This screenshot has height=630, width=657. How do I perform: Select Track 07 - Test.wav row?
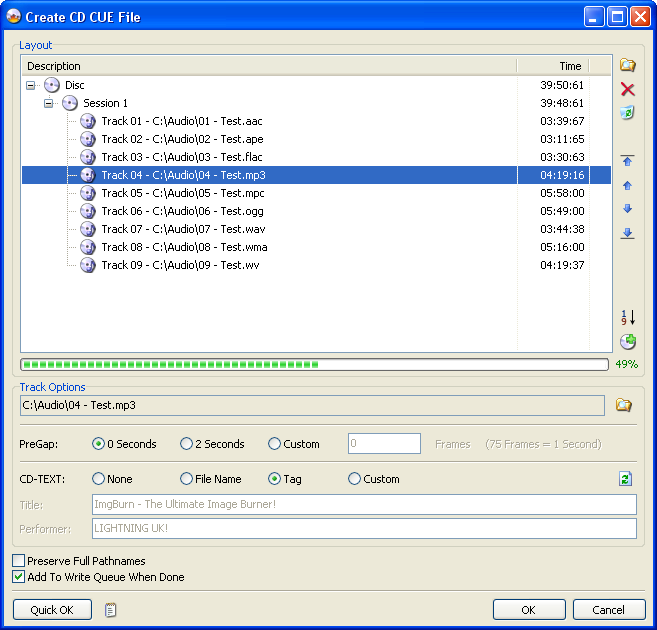point(316,229)
